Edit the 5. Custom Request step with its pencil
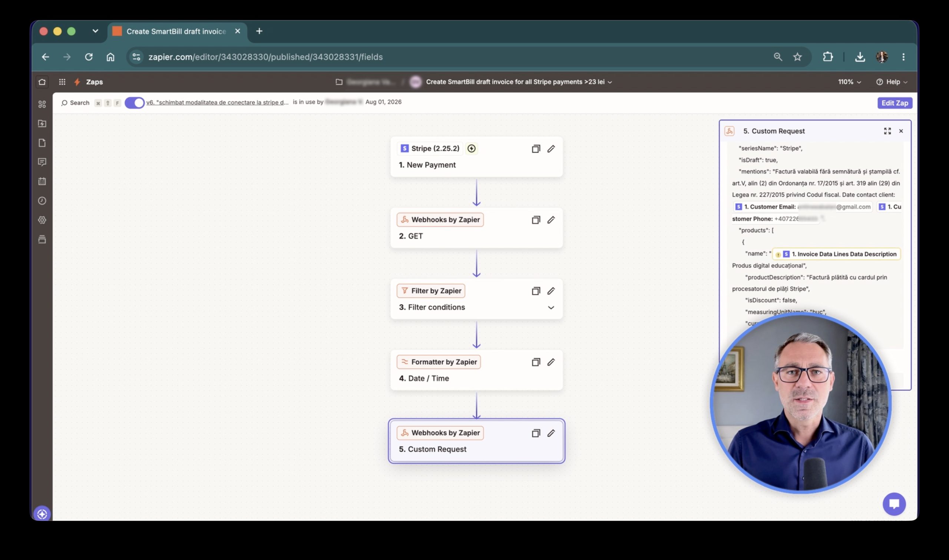Image resolution: width=949 pixels, height=560 pixels. (551, 433)
